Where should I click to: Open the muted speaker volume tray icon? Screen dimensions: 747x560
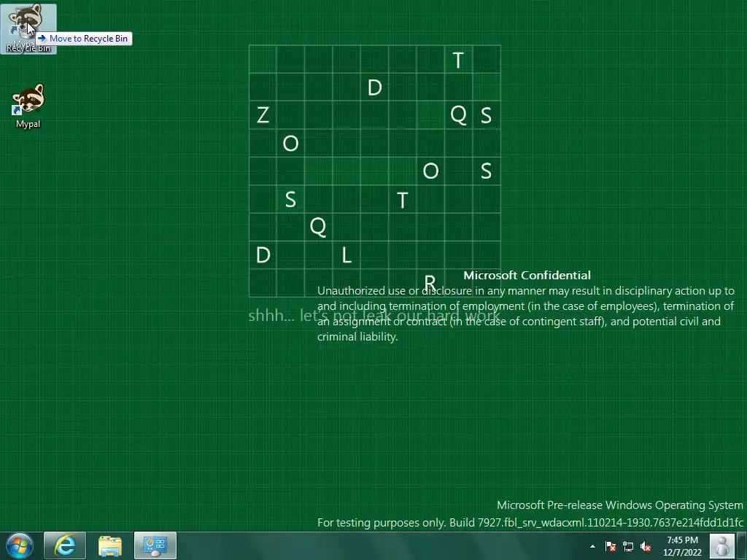click(x=646, y=546)
